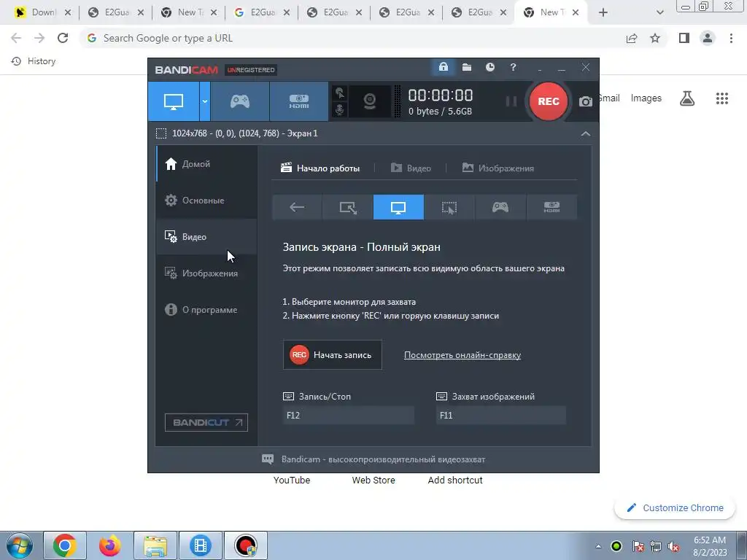Screen dimensions: 747x560
Task: Switch to HDMI device recording mode
Action: [x=298, y=101]
